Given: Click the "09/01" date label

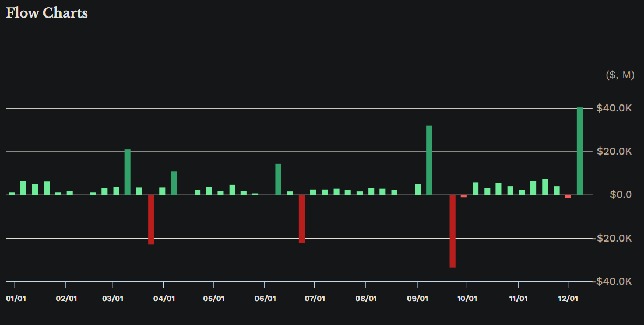Looking at the screenshot, I should click(417, 299).
